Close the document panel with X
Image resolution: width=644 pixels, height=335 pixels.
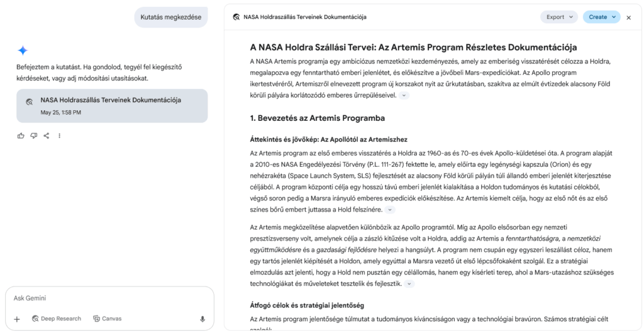click(x=628, y=17)
